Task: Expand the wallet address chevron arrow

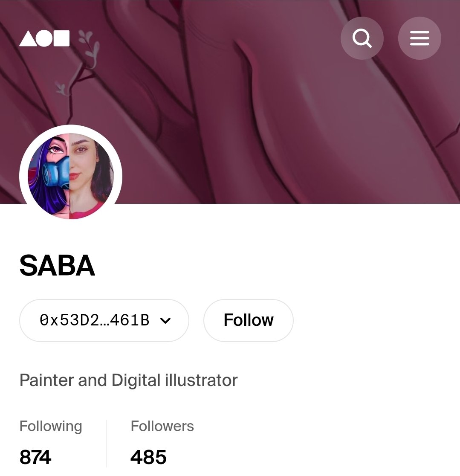Action: 165,320
